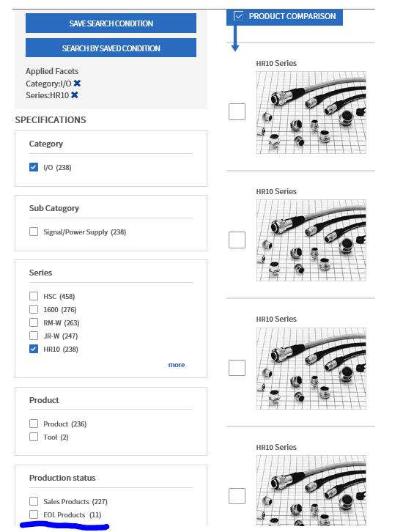
Task: Check Sales Products production status
Action: click(x=34, y=501)
